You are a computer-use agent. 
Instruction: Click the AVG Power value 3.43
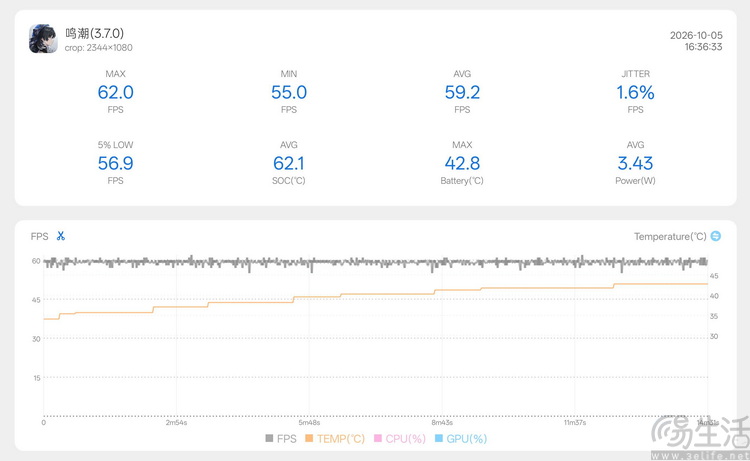(x=635, y=164)
